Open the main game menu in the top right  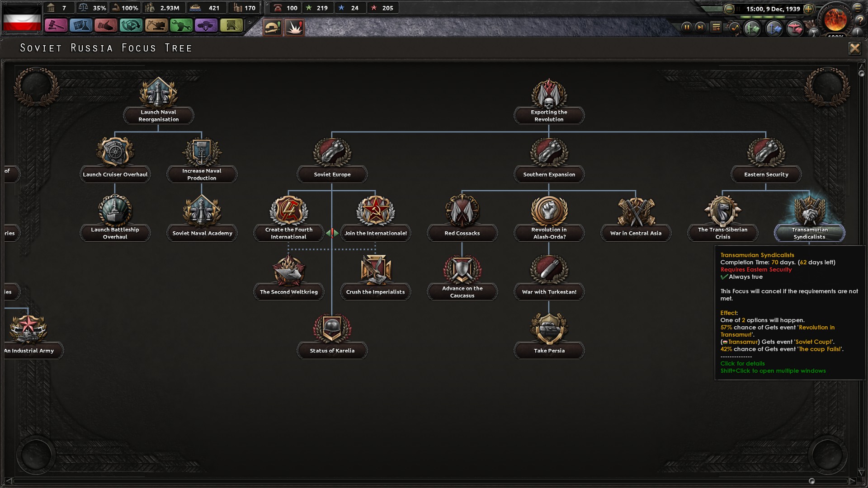[858, 8]
